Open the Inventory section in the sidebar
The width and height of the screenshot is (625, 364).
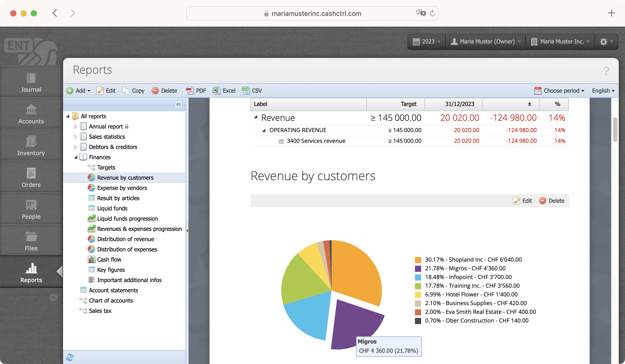point(31,146)
